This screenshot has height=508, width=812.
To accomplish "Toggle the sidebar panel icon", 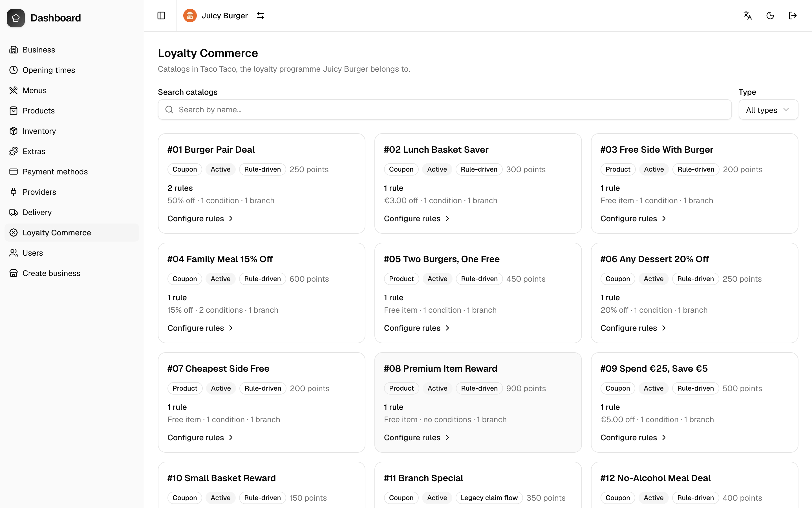I will coord(161,16).
